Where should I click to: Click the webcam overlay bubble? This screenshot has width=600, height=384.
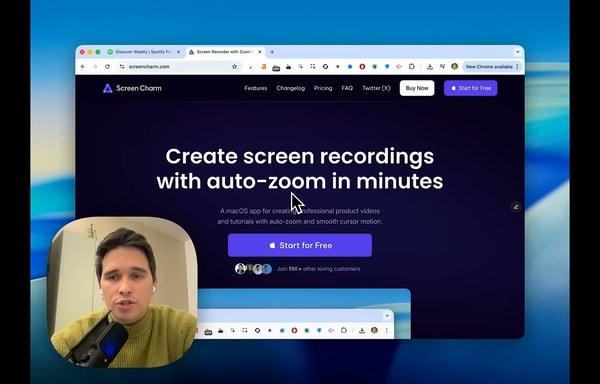click(x=122, y=292)
